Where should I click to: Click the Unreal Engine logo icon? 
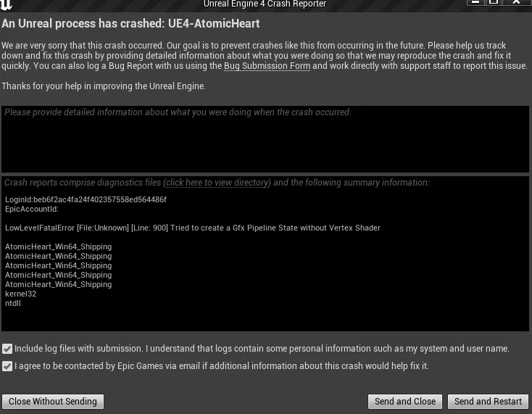point(6,4)
